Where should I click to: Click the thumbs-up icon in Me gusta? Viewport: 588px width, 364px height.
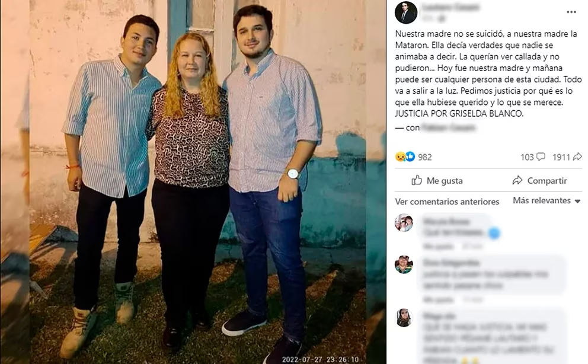click(417, 180)
